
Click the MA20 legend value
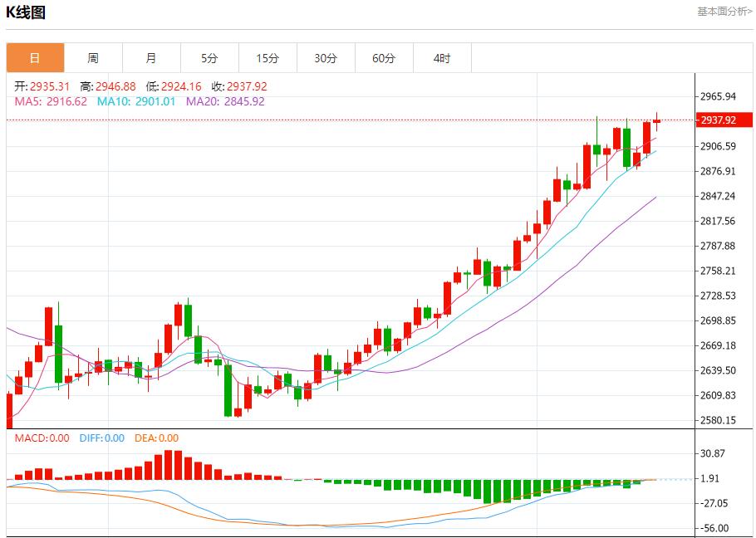point(225,101)
